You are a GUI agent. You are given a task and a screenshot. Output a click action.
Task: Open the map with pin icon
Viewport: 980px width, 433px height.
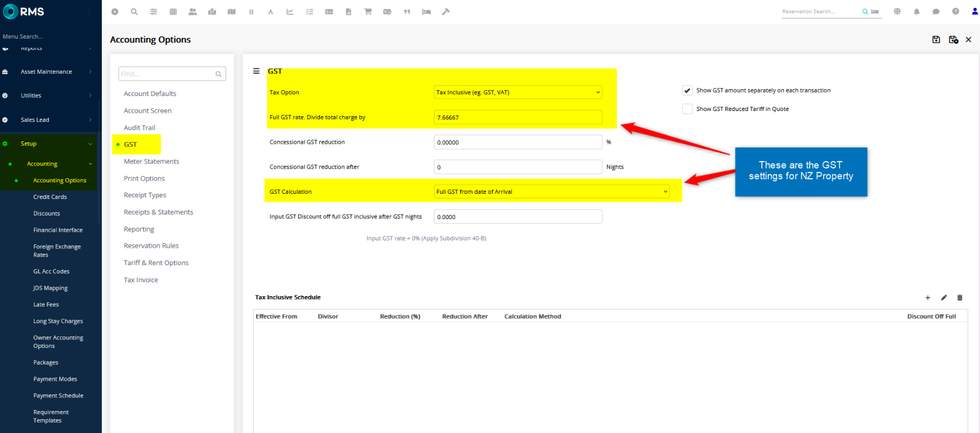[x=212, y=12]
